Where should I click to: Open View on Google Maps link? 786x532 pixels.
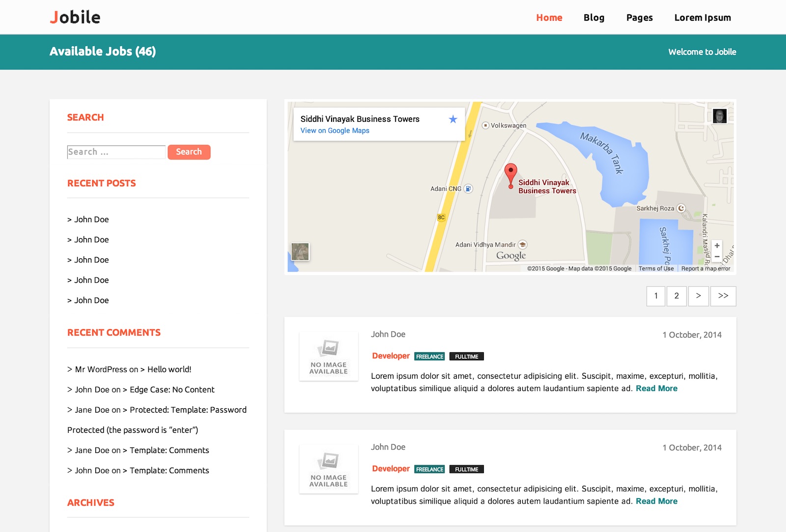(x=335, y=131)
